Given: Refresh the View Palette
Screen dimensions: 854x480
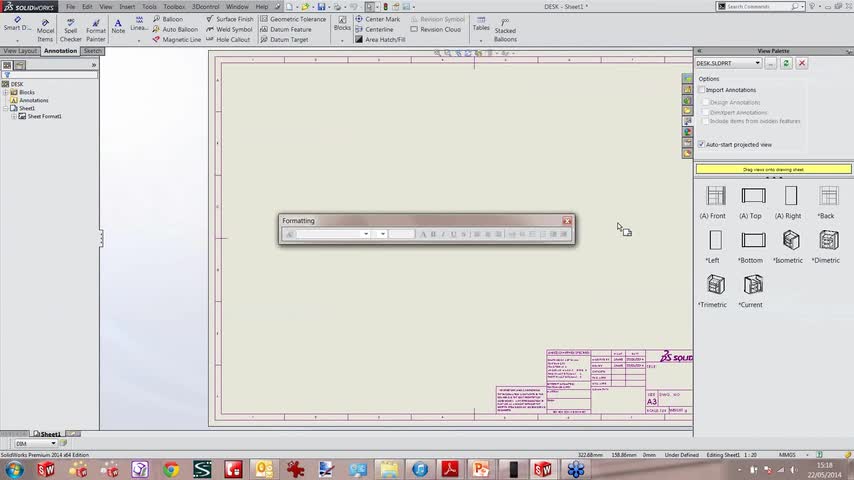Looking at the screenshot, I should 786,63.
